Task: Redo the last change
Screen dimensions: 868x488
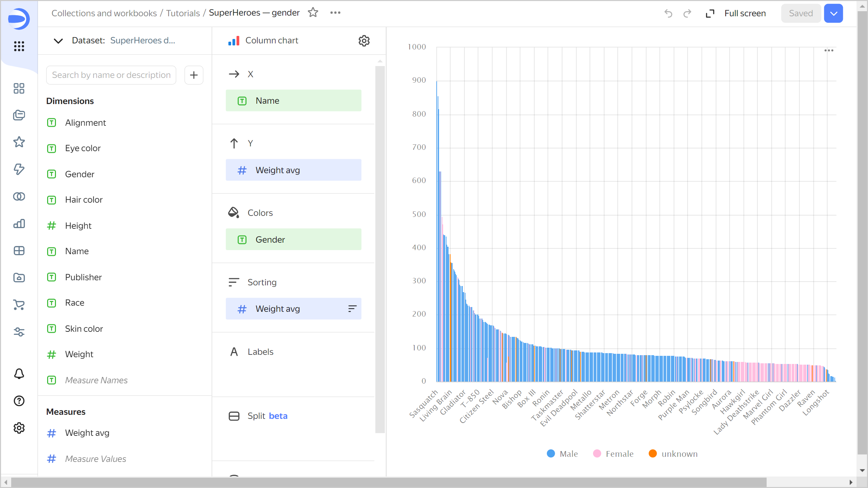Action: point(687,13)
